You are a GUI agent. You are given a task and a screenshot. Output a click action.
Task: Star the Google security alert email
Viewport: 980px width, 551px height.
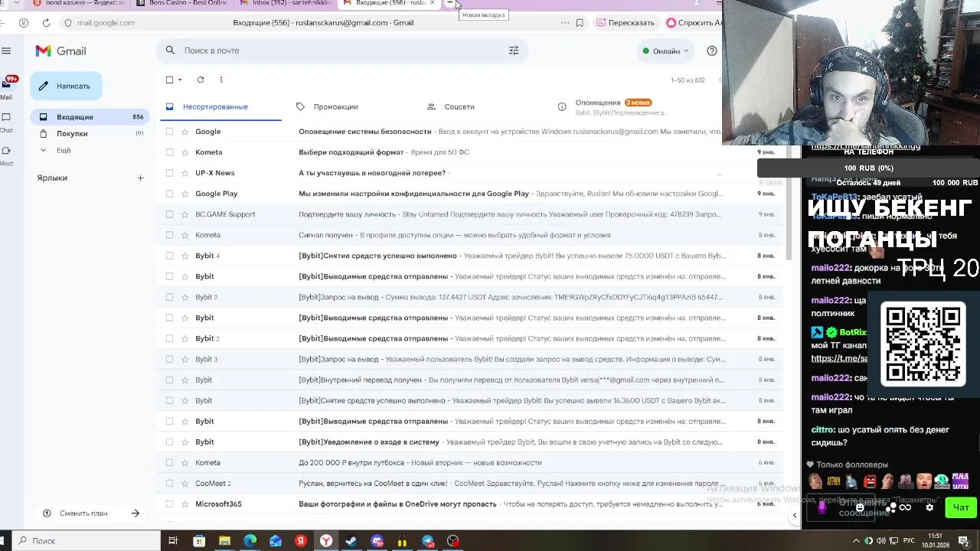pos(185,132)
